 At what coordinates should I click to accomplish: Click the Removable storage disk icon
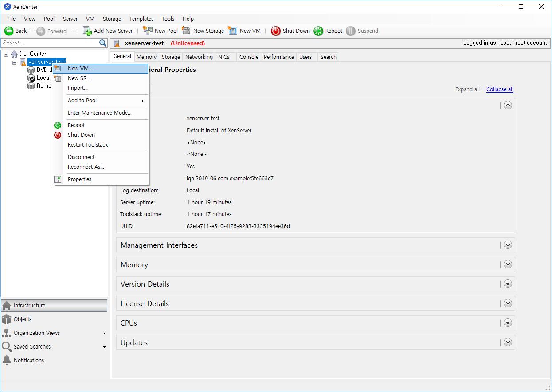(31, 86)
